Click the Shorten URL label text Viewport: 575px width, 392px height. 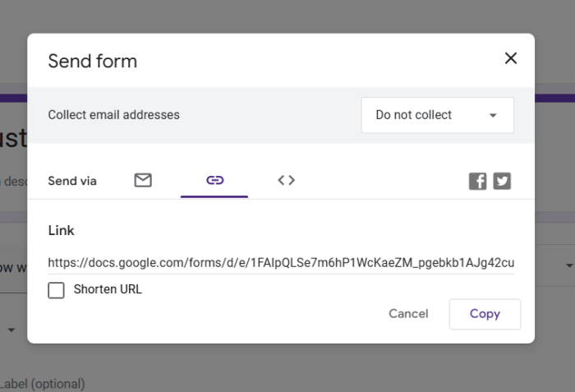click(108, 289)
